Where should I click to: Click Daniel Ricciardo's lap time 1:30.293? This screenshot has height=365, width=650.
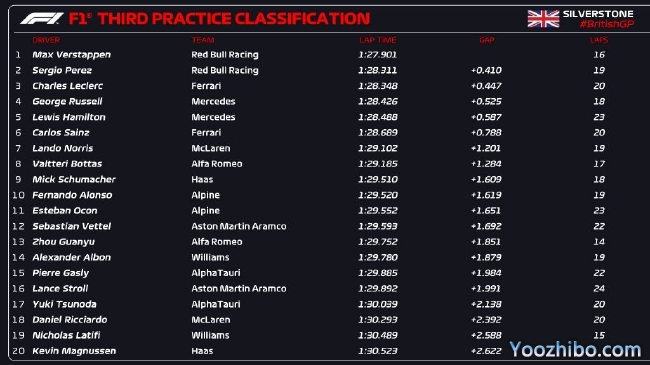[378, 320]
